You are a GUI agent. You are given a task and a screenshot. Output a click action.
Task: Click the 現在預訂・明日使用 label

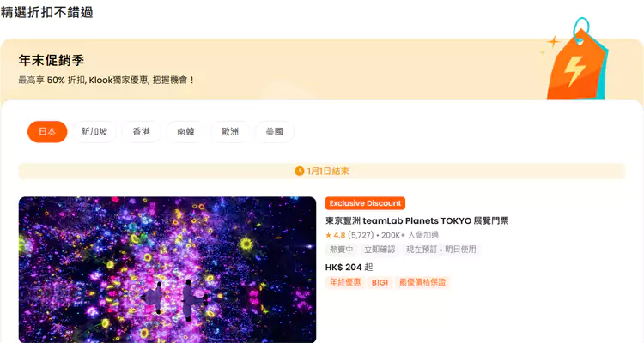coord(441,250)
